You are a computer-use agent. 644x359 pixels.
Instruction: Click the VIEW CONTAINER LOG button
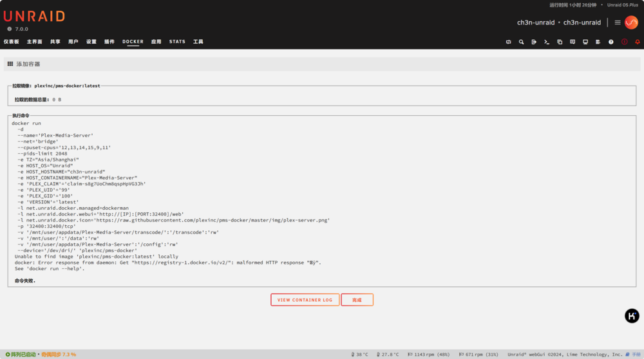(x=305, y=300)
